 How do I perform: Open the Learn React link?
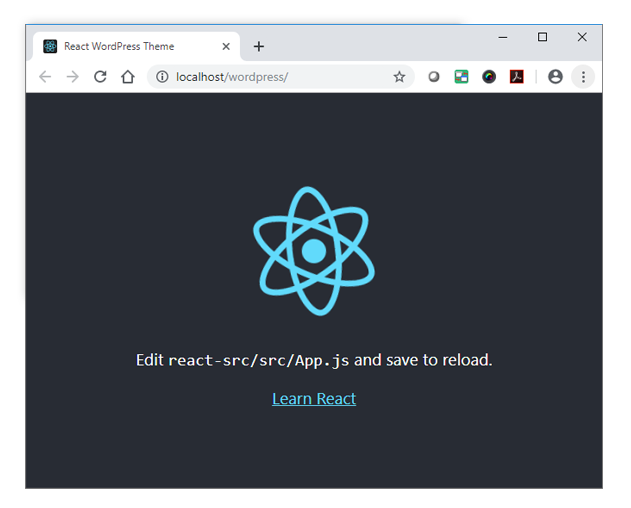pos(314,399)
